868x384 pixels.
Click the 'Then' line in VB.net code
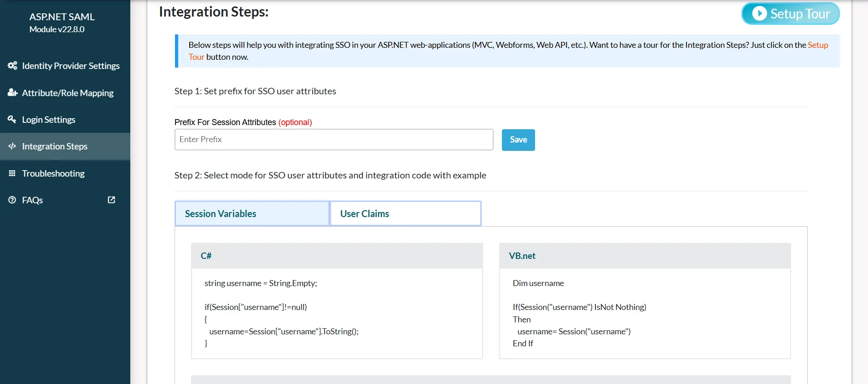[522, 320]
